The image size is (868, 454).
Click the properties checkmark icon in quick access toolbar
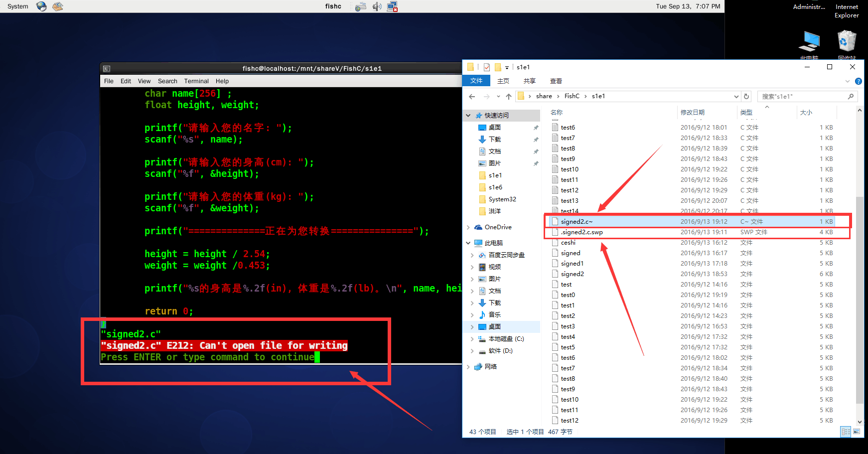click(x=487, y=67)
